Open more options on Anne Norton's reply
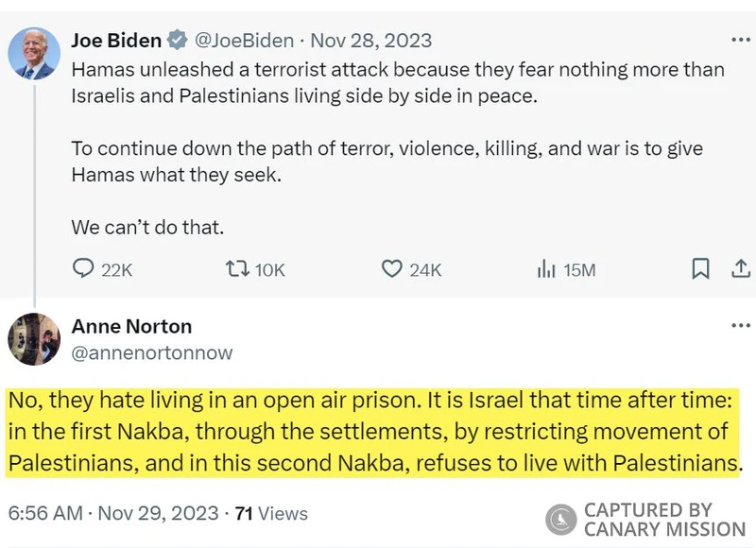Screen dimensions: 756x548 pos(740,326)
